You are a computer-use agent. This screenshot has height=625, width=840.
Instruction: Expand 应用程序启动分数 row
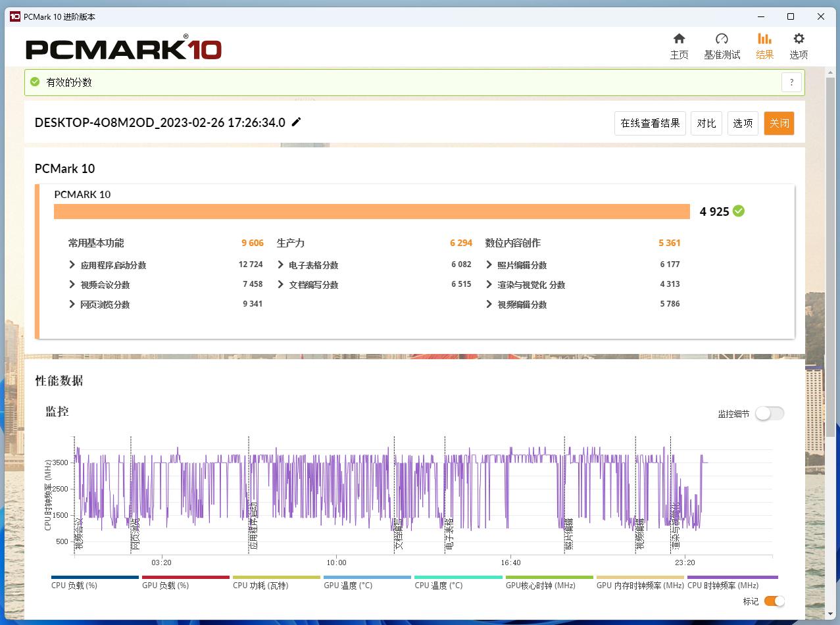coord(72,265)
